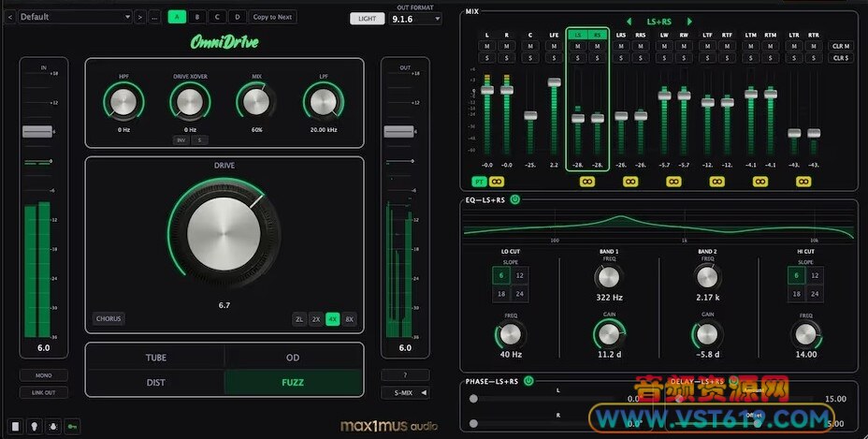
Task: Click the Phase L slider handle
Action: click(x=473, y=399)
